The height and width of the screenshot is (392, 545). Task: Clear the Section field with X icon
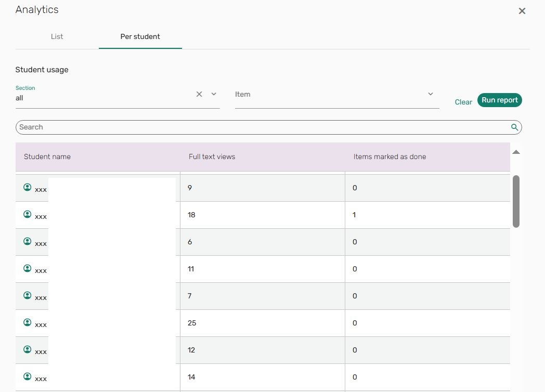[199, 94]
